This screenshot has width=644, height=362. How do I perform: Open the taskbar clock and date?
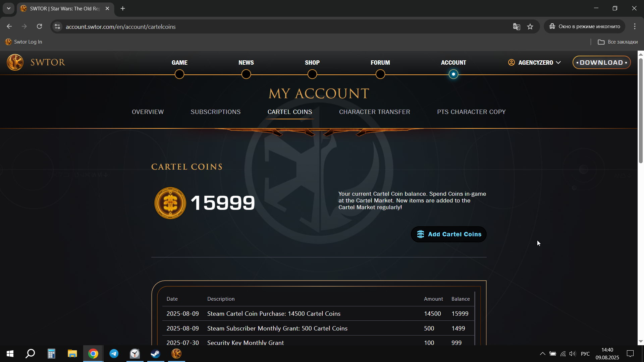point(607,354)
